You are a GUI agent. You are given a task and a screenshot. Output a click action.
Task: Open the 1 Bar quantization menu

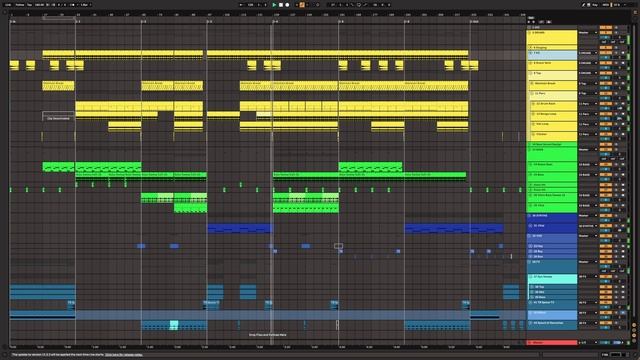point(85,5)
